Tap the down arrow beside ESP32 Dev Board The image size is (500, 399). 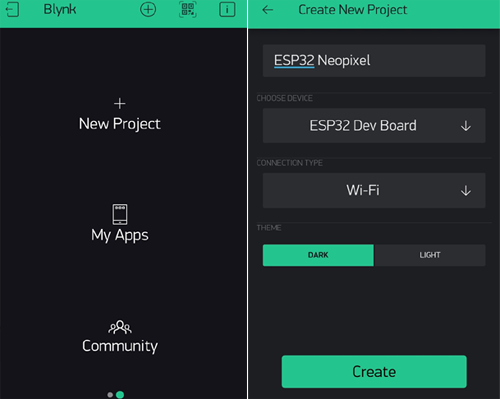[466, 126]
